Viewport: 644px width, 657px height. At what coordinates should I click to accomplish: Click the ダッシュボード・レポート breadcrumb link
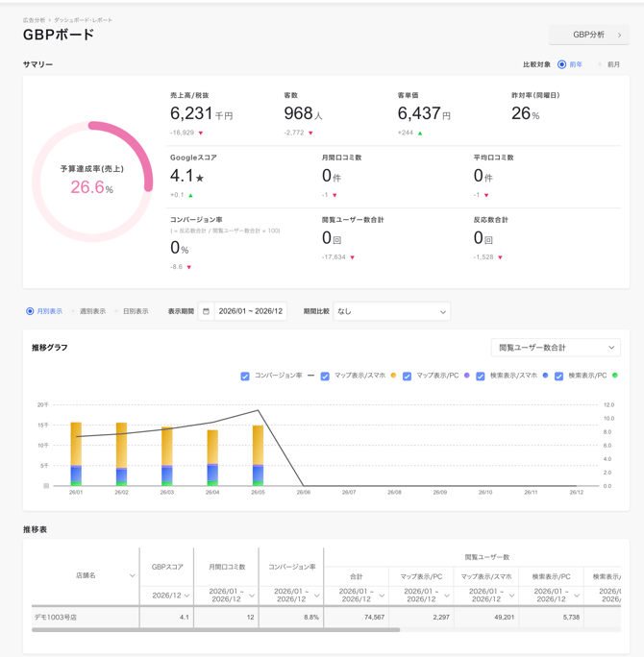click(83, 20)
